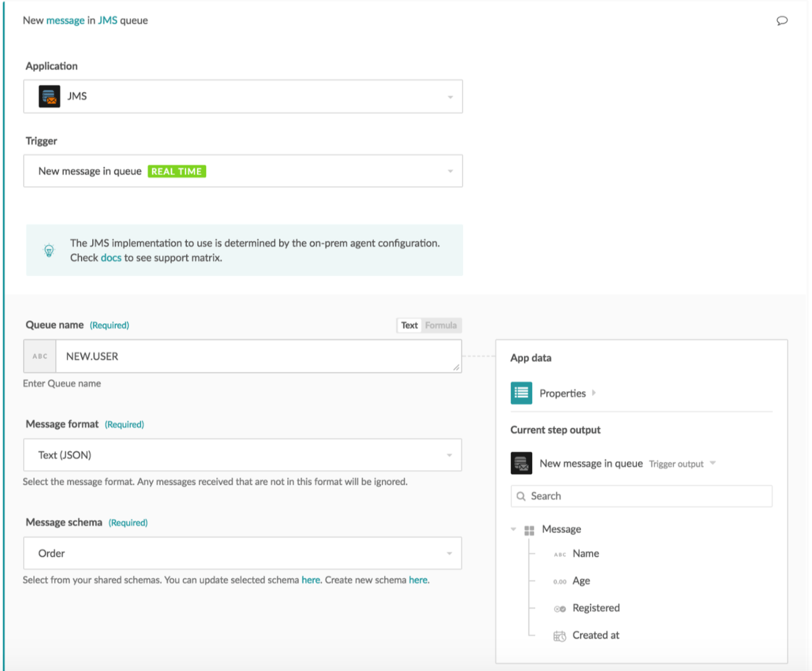This screenshot has width=812, height=671.
Task: Click the Message object grid icon
Action: (529, 530)
